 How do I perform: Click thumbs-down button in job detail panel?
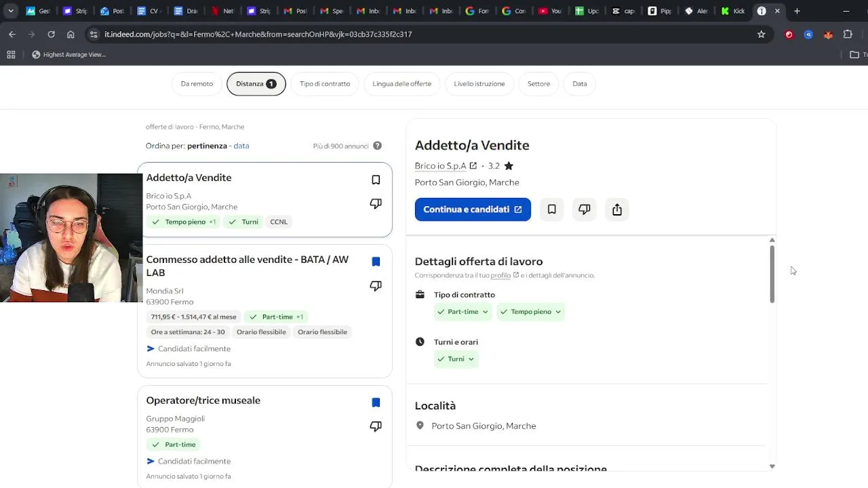pyautogui.click(x=585, y=209)
